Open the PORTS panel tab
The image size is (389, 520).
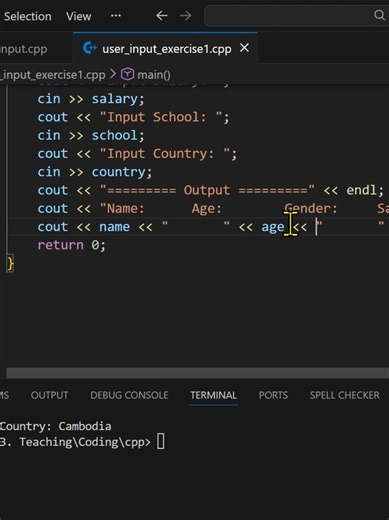pyautogui.click(x=273, y=395)
